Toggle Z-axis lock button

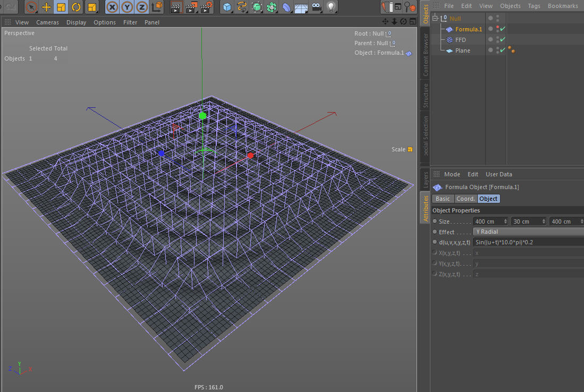pos(142,7)
